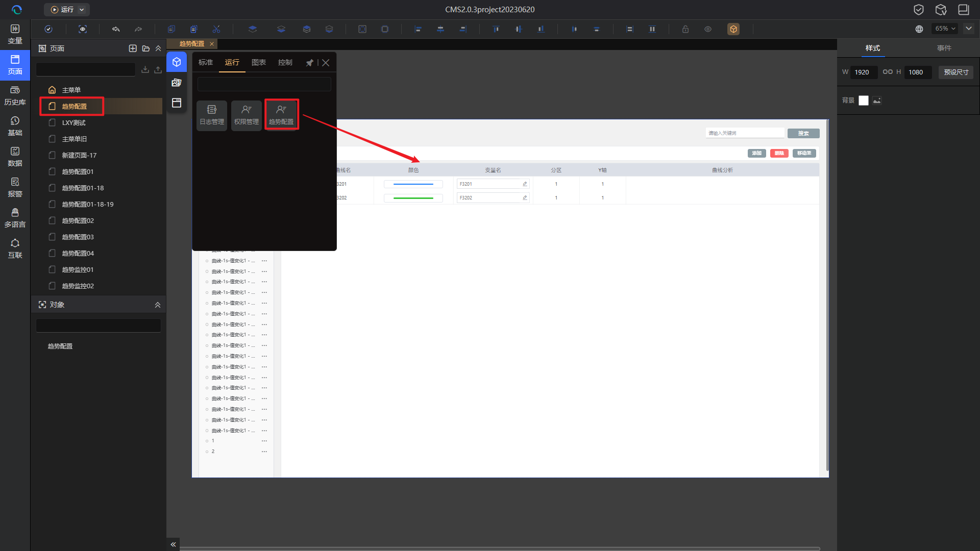Expand the toolbar overflow chevron
Viewport: 980px width, 551px height.
[x=969, y=29]
